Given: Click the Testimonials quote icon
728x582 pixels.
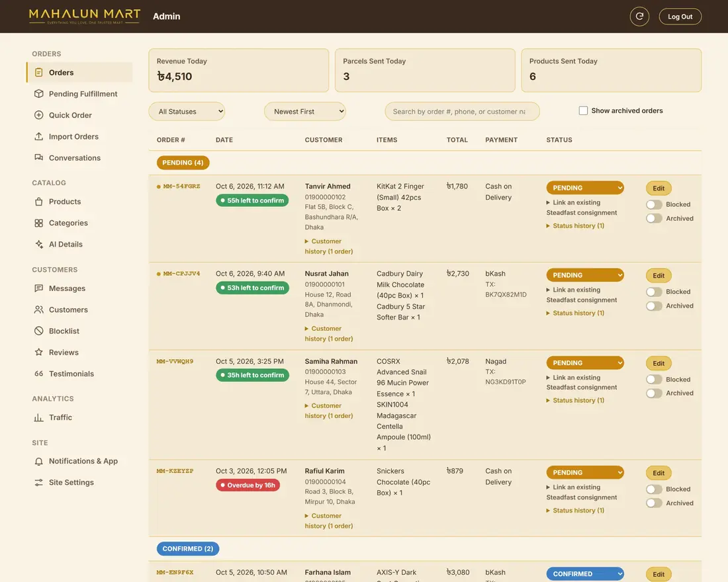Looking at the screenshot, I should click(39, 374).
